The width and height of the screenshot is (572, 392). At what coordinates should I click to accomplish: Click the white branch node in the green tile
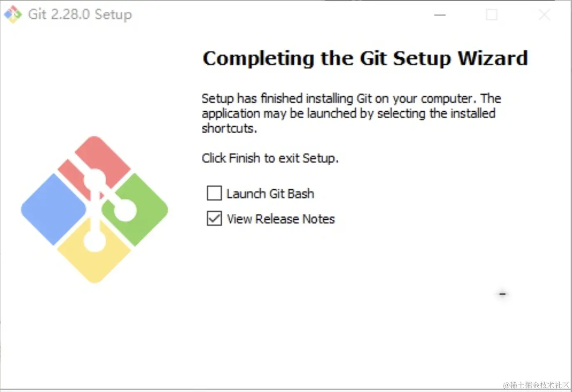click(125, 210)
